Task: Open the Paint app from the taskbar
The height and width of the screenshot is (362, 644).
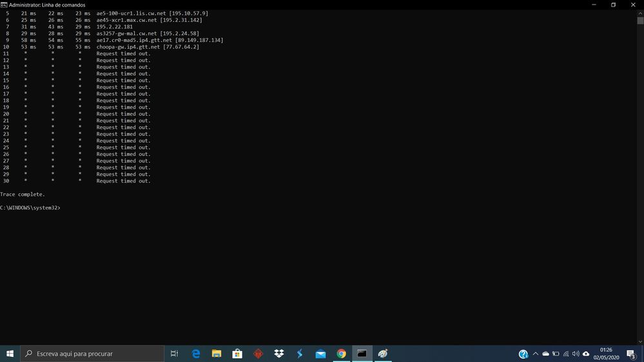Action: click(x=383, y=354)
